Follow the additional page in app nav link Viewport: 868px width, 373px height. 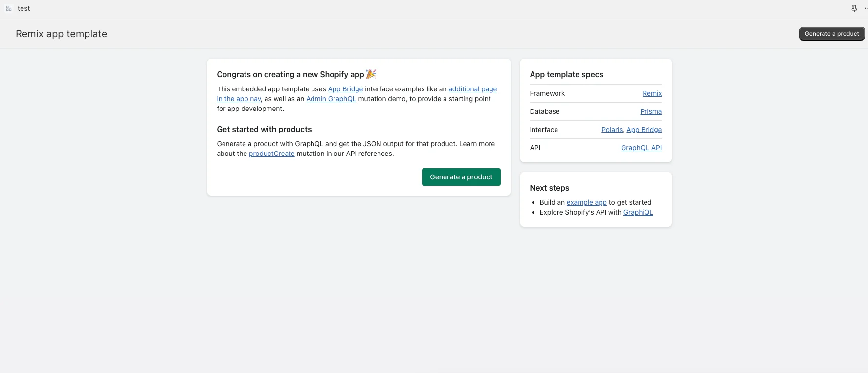(472, 89)
